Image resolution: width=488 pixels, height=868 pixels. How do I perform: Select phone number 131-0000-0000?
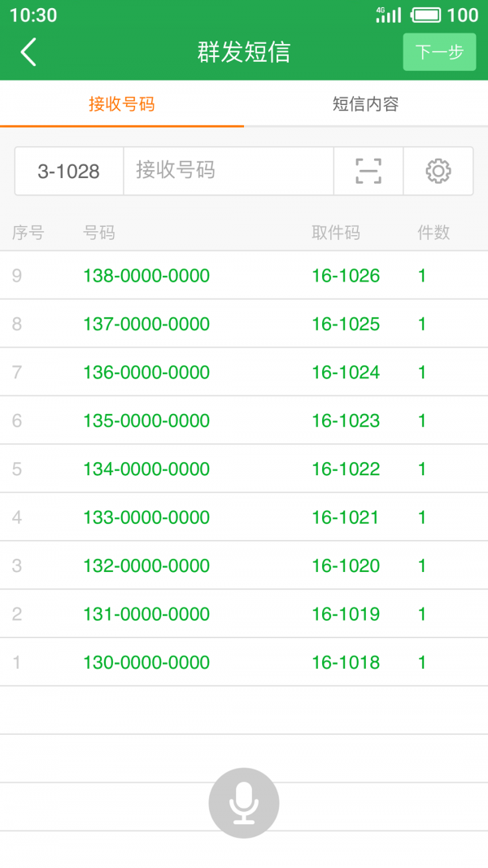pos(146,614)
